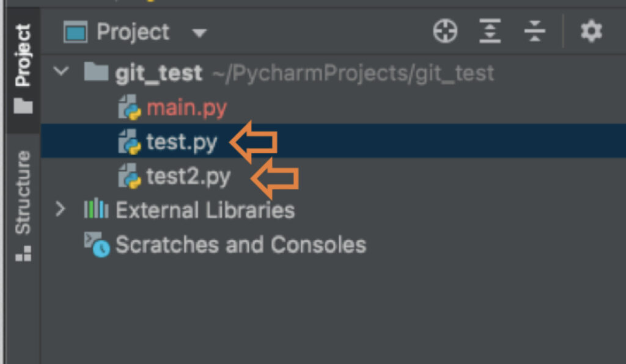Select the test.py file name

tap(182, 142)
